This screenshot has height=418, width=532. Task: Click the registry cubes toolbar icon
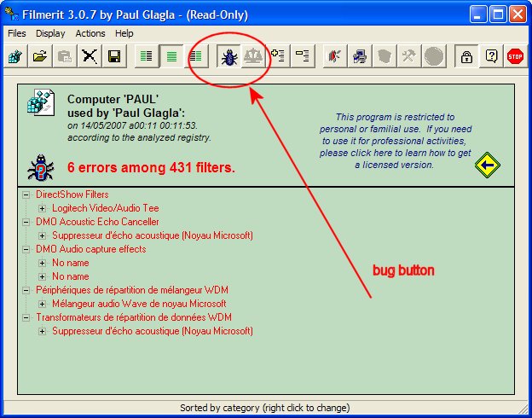click(15, 56)
